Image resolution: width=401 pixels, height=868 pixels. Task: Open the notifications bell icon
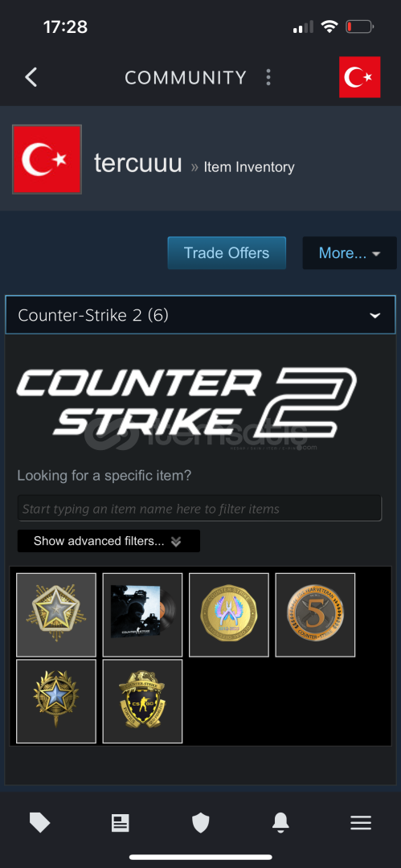(x=280, y=823)
